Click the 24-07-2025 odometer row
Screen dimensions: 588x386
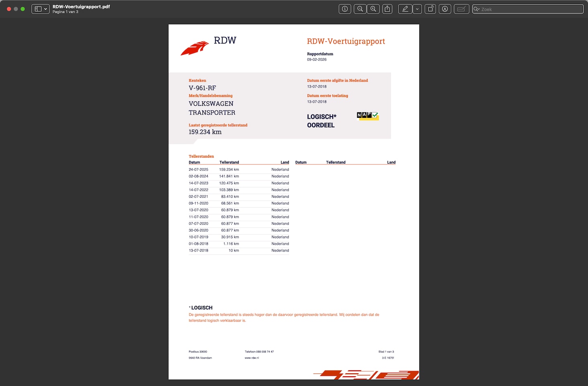(239, 170)
